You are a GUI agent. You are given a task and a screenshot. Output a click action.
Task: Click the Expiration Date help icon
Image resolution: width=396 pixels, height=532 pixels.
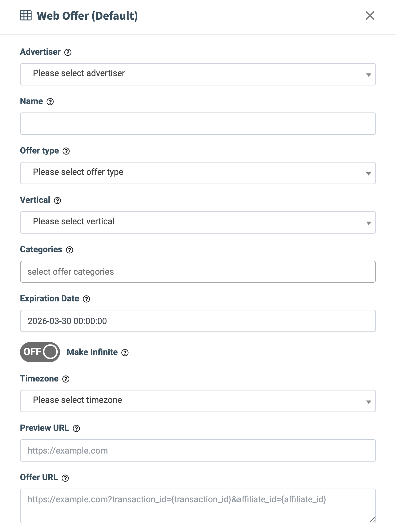[x=86, y=299]
